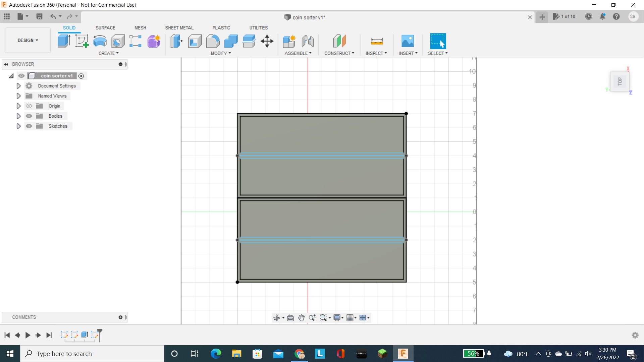Select the Fillet tool
644x362 pixels.
[x=213, y=41]
